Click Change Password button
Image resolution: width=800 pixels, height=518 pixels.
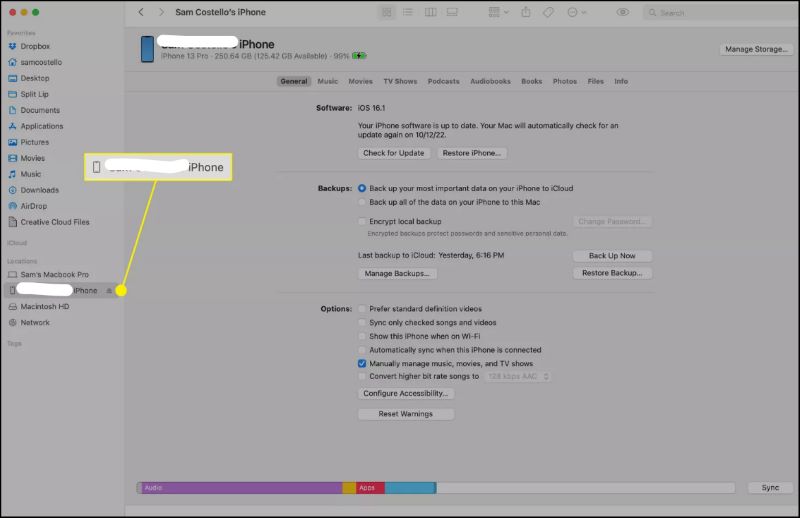612,221
